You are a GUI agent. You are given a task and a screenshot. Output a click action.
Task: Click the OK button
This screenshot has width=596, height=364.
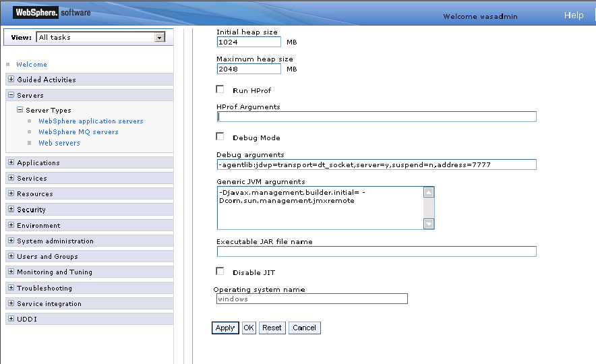click(249, 328)
